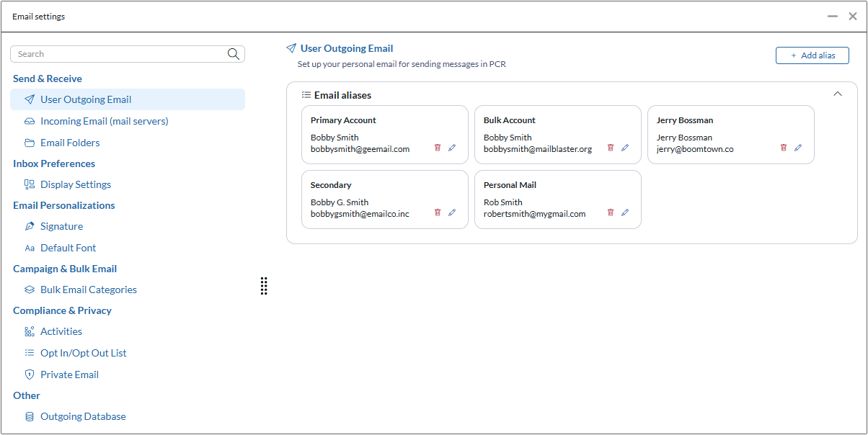Click the Add alias button
This screenshot has height=435, width=868.
click(812, 55)
